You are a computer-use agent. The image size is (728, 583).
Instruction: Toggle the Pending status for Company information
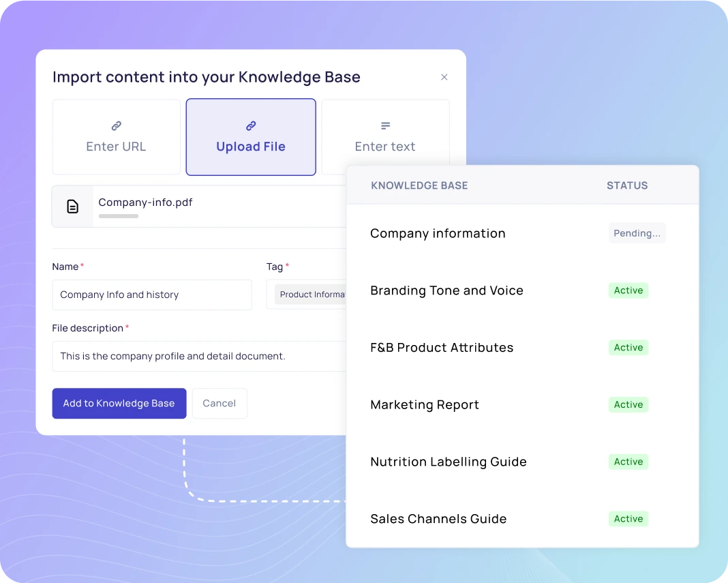point(637,233)
